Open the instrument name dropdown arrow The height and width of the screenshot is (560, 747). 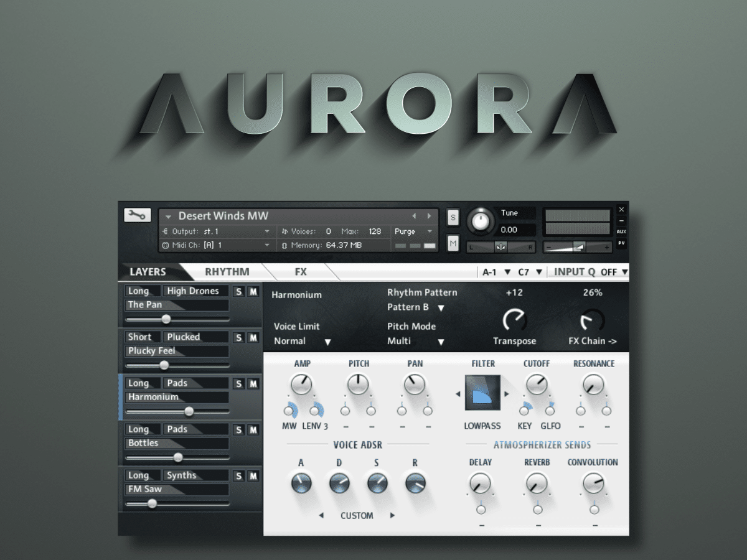(x=168, y=217)
